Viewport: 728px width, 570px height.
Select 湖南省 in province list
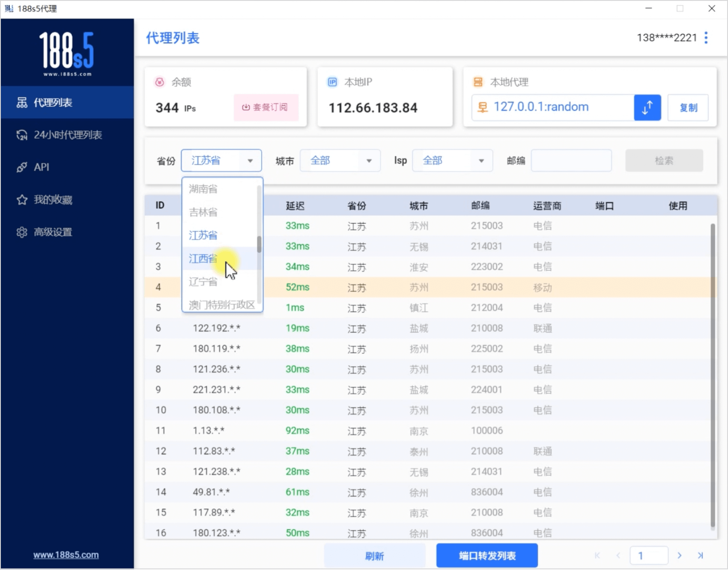pyautogui.click(x=220, y=189)
